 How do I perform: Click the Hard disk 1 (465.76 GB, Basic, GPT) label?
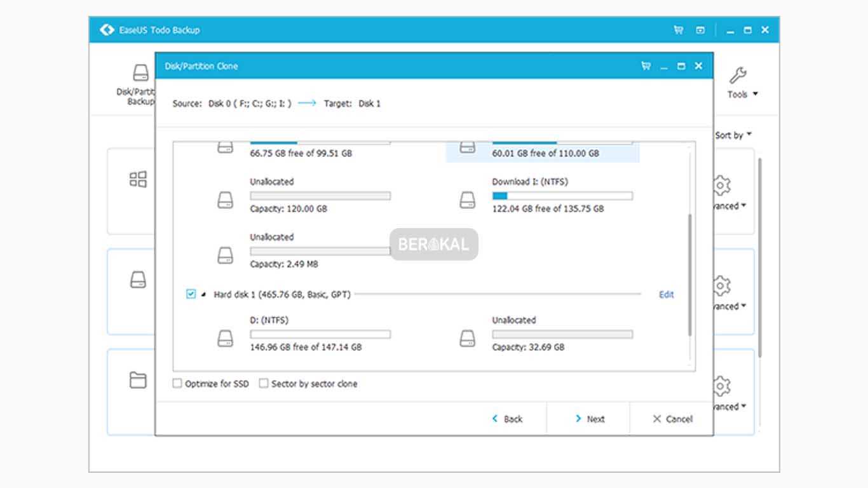[x=282, y=294]
